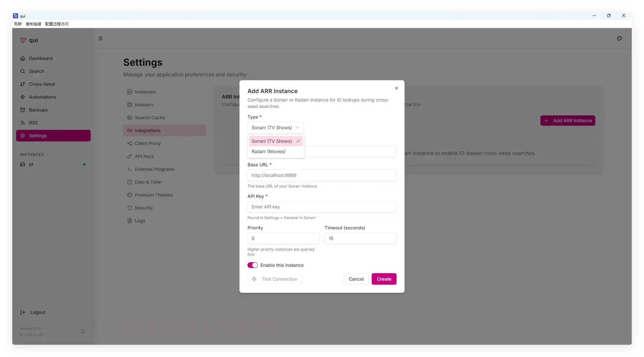Click the Cross-Seed branch icon
Screen dimensions: 644x357
tap(23, 84)
